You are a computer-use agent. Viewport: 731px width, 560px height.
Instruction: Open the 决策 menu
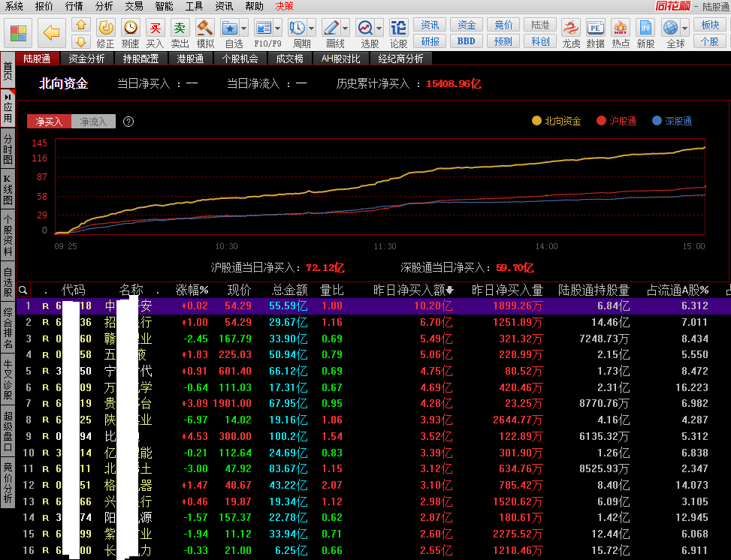(x=285, y=6)
